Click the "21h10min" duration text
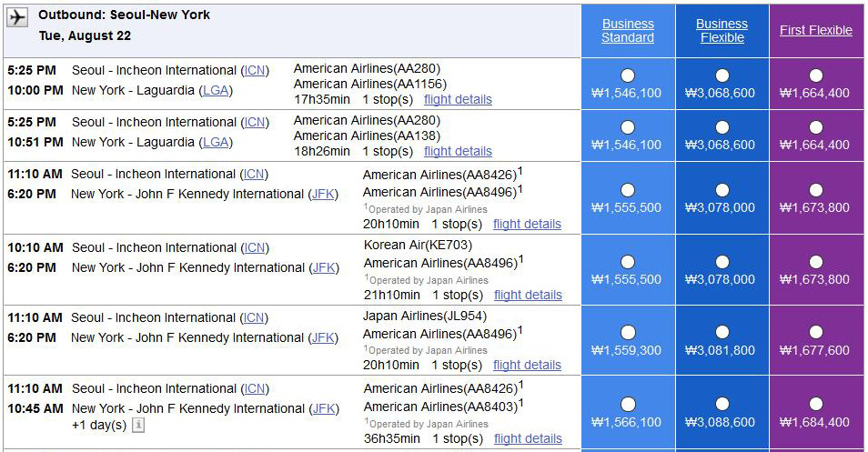 pyautogui.click(x=391, y=295)
